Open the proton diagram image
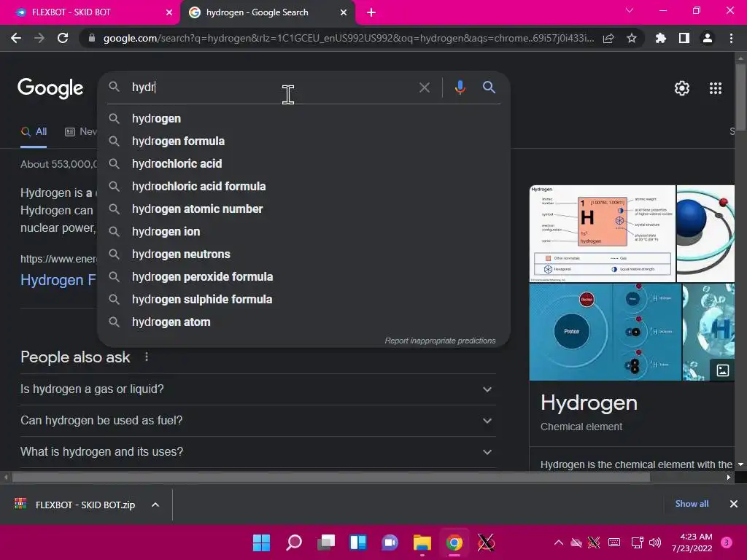Screen dimensions: 747x560 pos(605,332)
